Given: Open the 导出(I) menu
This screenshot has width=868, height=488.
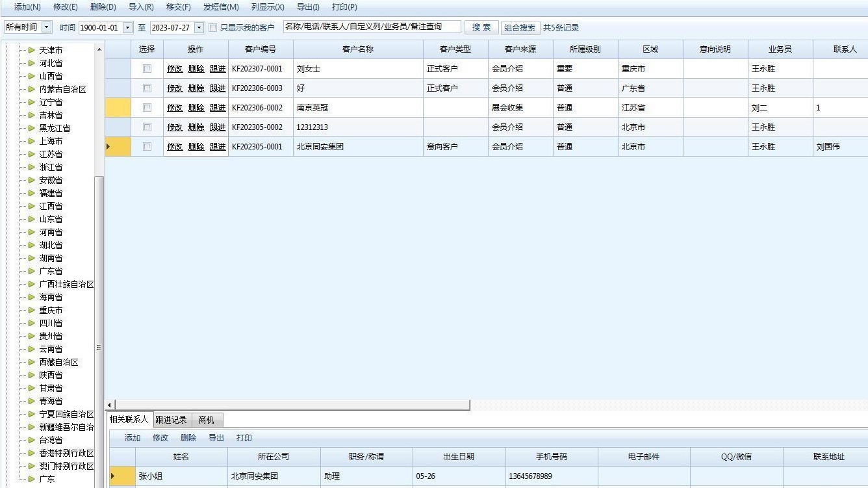Looking at the screenshot, I should pyautogui.click(x=308, y=7).
